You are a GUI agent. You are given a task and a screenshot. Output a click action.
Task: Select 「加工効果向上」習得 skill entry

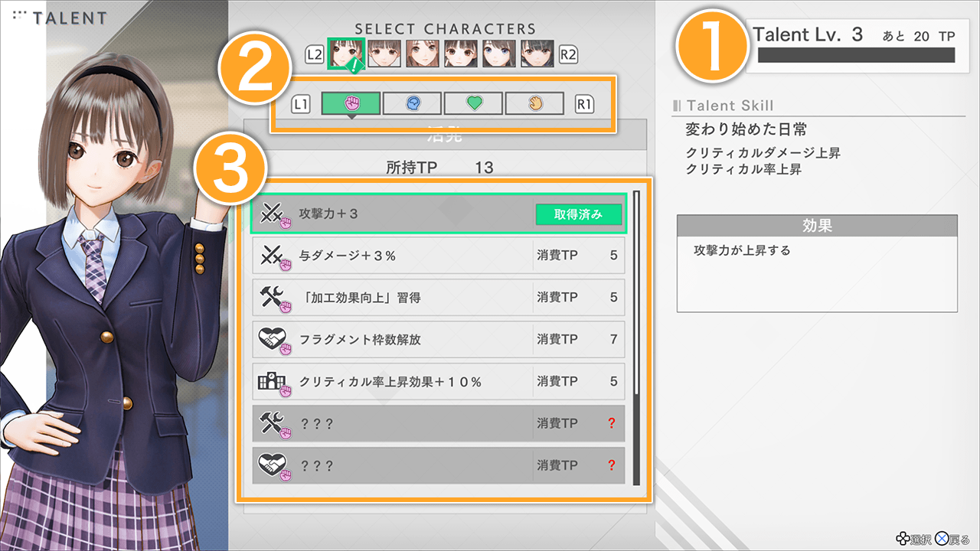(439, 297)
